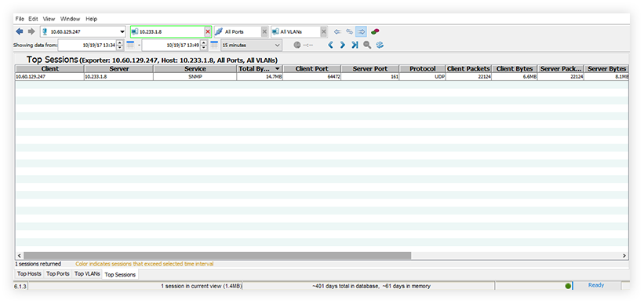Clear the All Ports filter X

click(264, 31)
